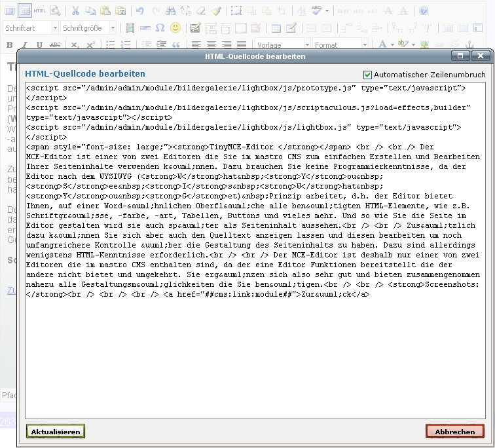The image size is (495, 448).
Task: Click the blockquote quotation icon
Action: (176, 45)
